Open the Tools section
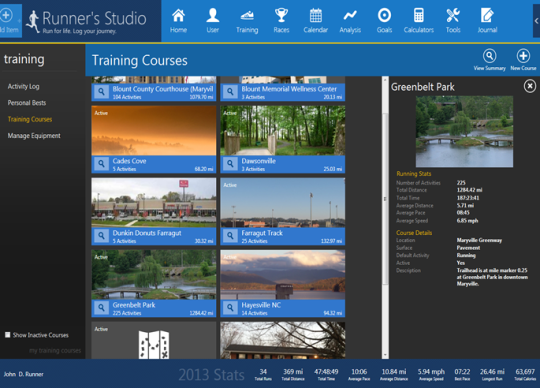This screenshot has height=388, width=540. pos(453,21)
